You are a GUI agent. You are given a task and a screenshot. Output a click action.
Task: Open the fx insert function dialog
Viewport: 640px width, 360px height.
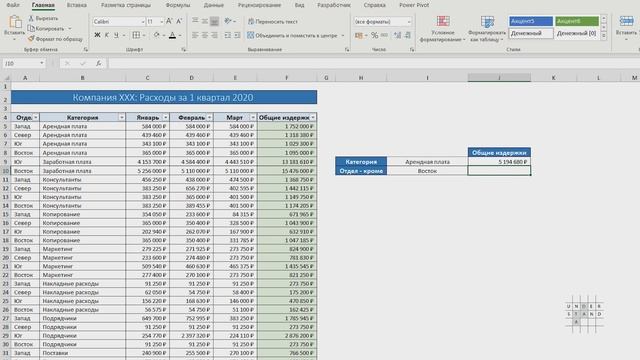tap(99, 63)
